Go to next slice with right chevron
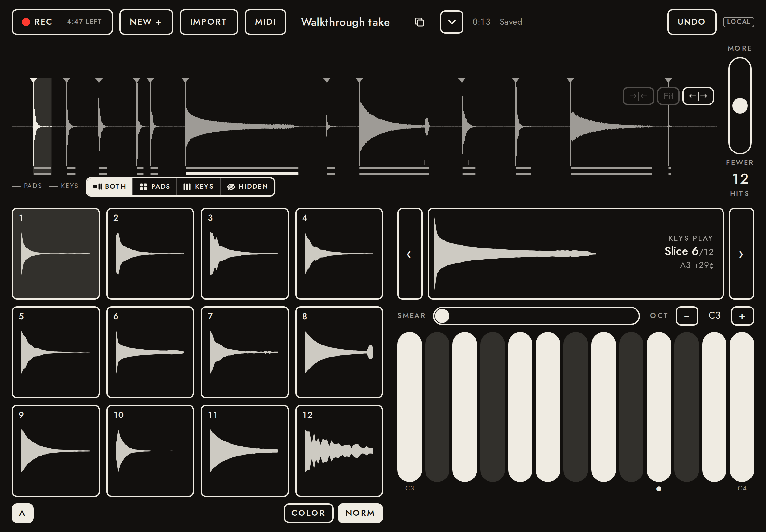 [741, 254]
